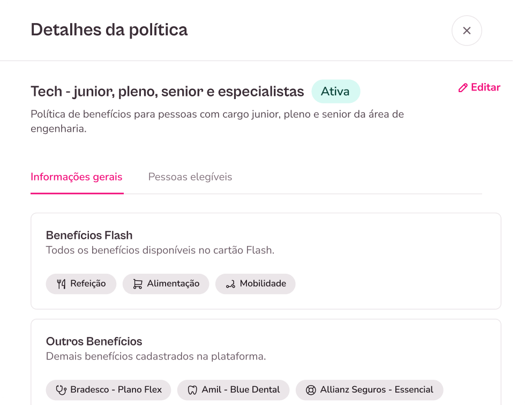Image resolution: width=532 pixels, height=405 pixels.
Task: Click the shopping cart Alimentação icon
Action: pyautogui.click(x=138, y=284)
